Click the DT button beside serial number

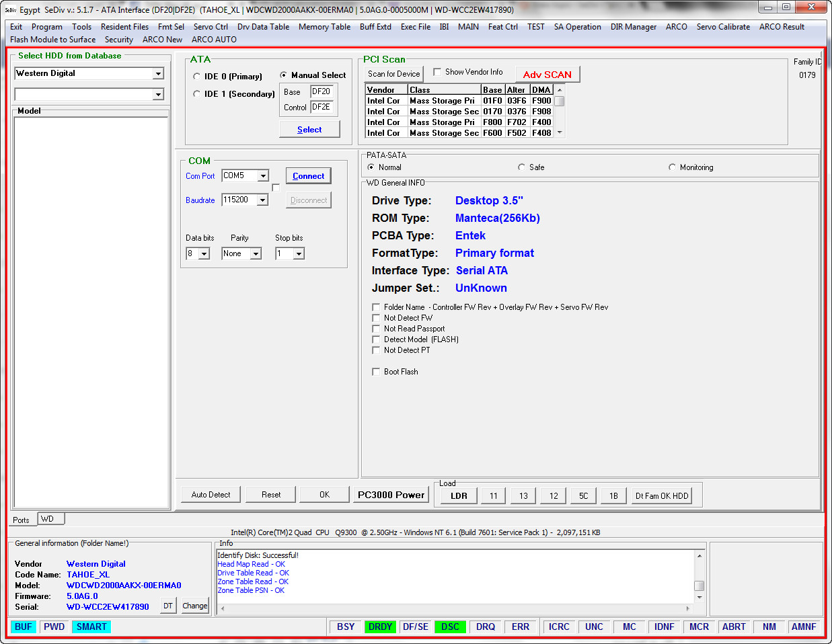(168, 606)
